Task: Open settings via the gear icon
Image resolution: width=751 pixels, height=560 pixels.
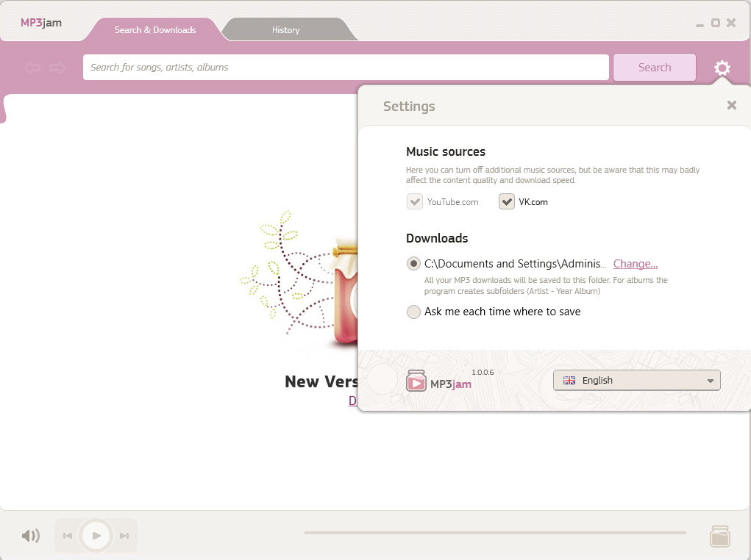Action: coord(722,68)
